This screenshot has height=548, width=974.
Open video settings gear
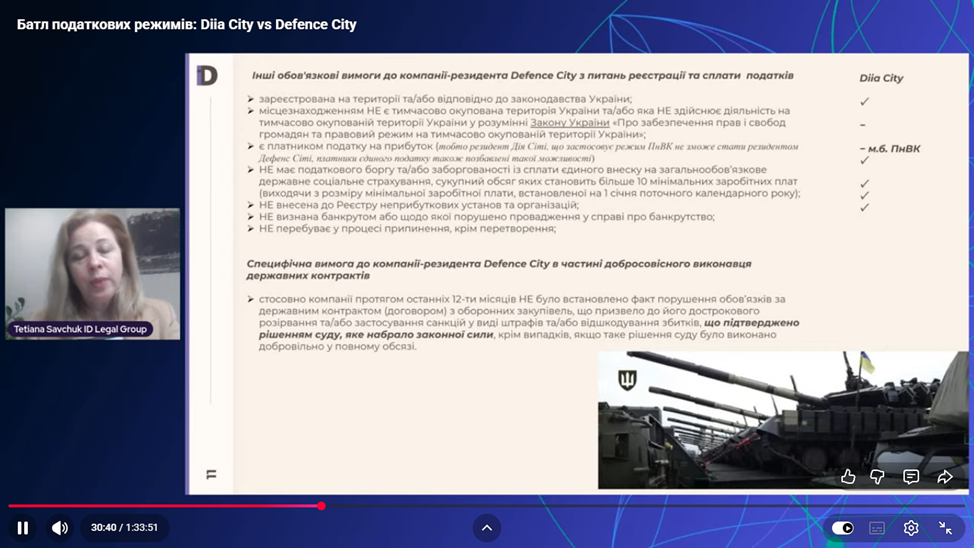[x=911, y=528]
